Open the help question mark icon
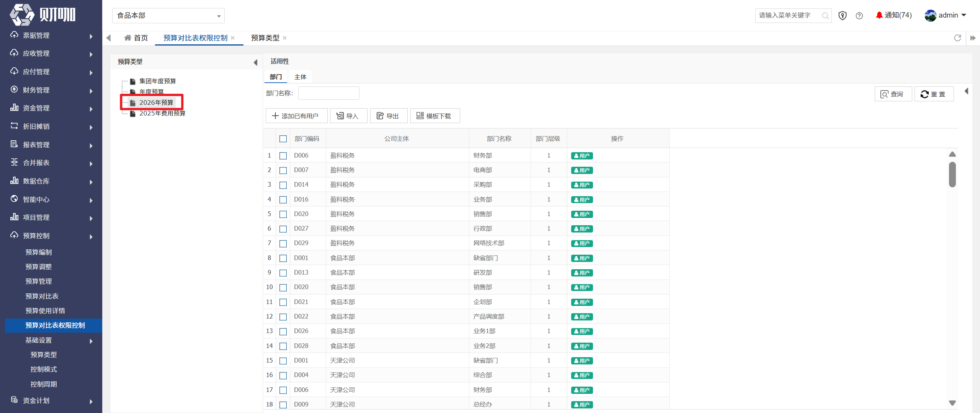This screenshot has height=413, width=980. point(859,16)
